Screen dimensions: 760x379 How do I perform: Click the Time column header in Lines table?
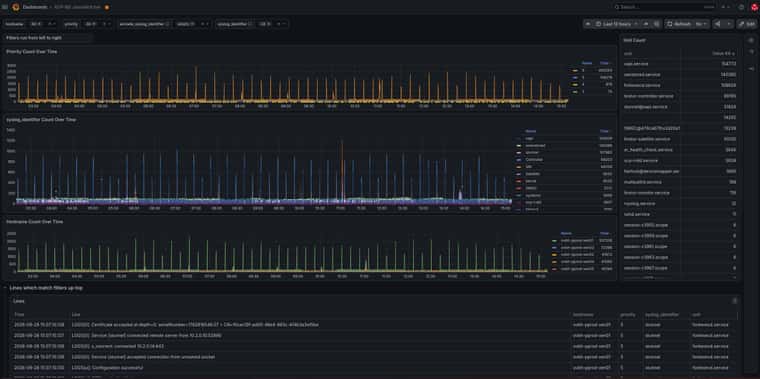[18, 315]
